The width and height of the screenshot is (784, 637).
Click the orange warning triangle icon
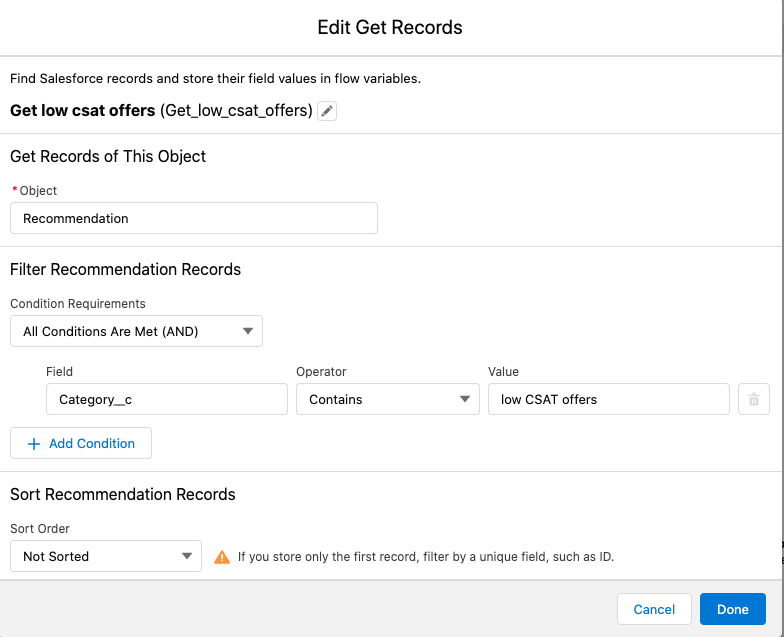(222, 557)
